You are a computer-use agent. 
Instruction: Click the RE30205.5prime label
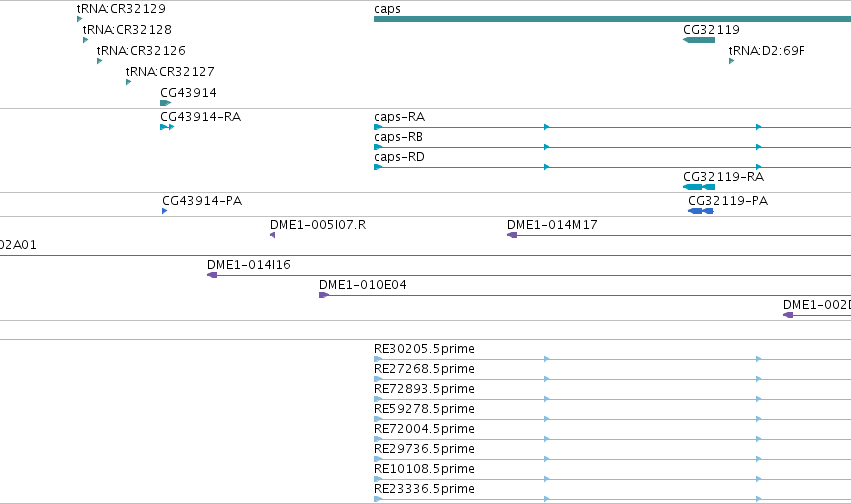(x=424, y=349)
